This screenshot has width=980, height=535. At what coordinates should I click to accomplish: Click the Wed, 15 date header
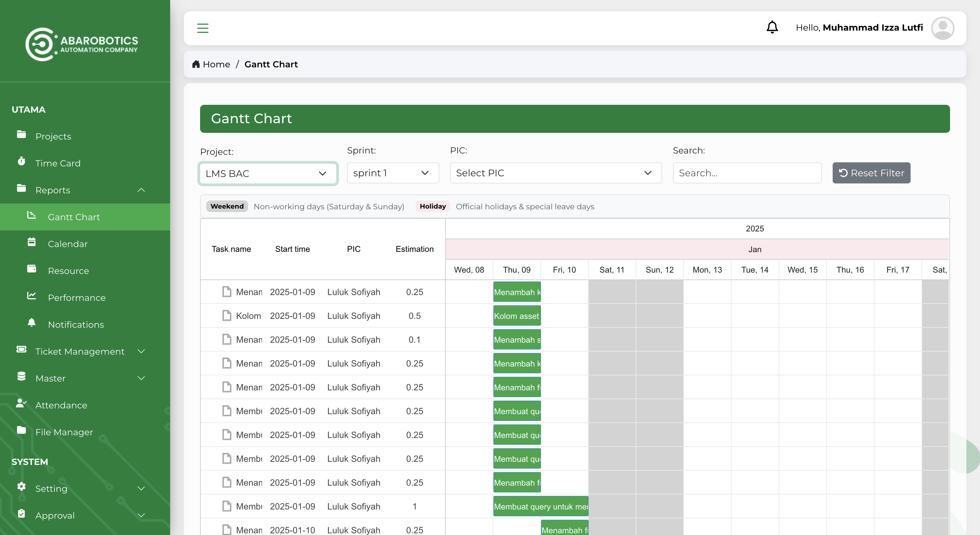coord(802,270)
